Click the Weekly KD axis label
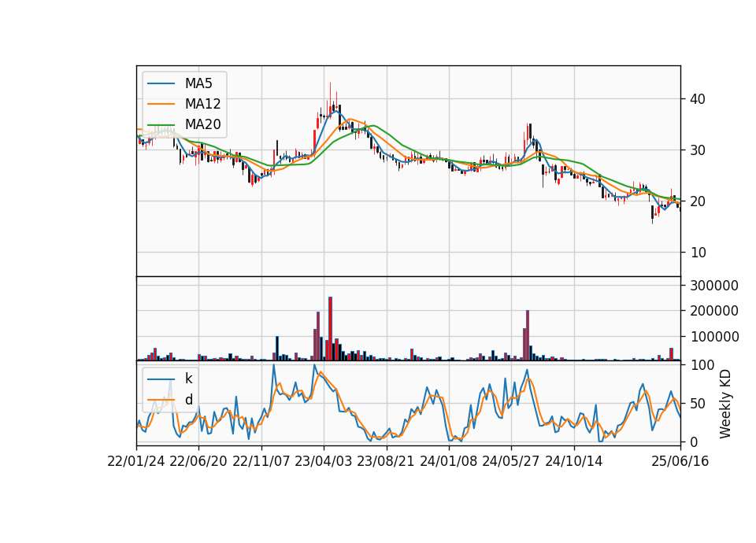The image size is (756, 543). click(725, 404)
